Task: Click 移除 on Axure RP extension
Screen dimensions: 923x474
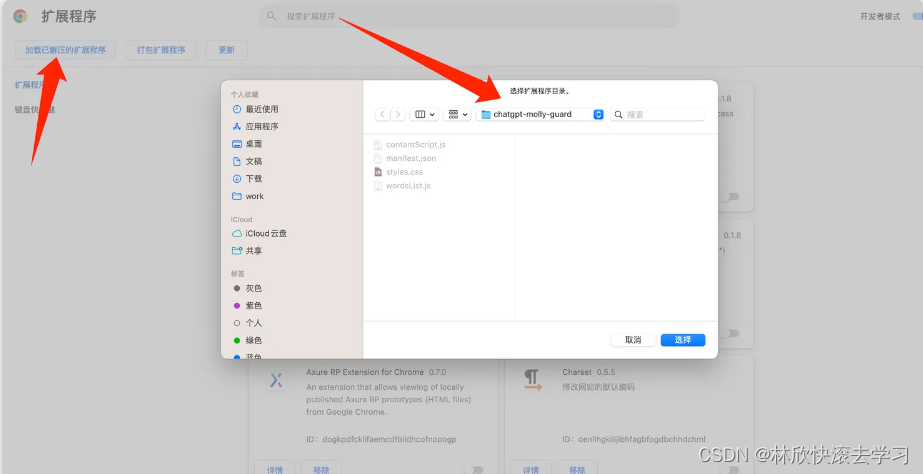Action: click(321, 469)
